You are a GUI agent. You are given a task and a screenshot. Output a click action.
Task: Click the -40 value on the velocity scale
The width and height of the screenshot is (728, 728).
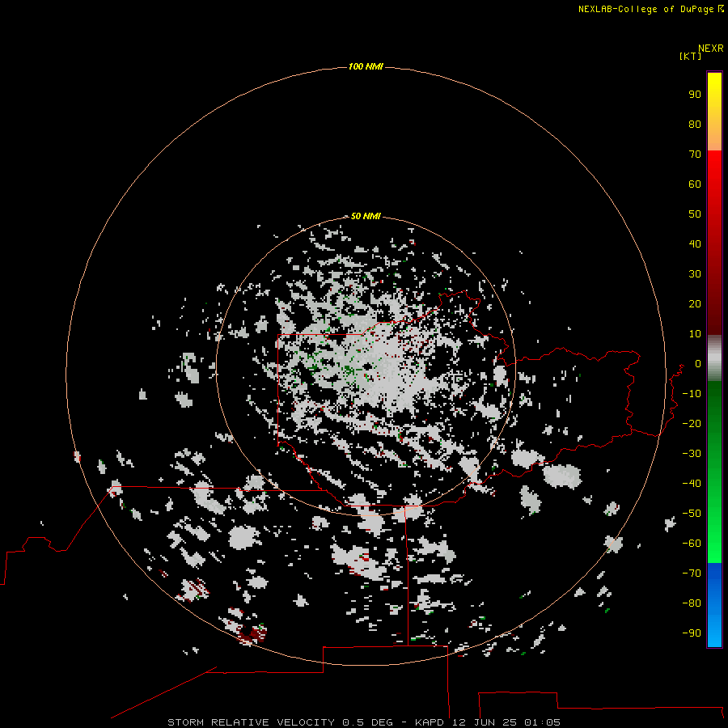[x=692, y=484]
